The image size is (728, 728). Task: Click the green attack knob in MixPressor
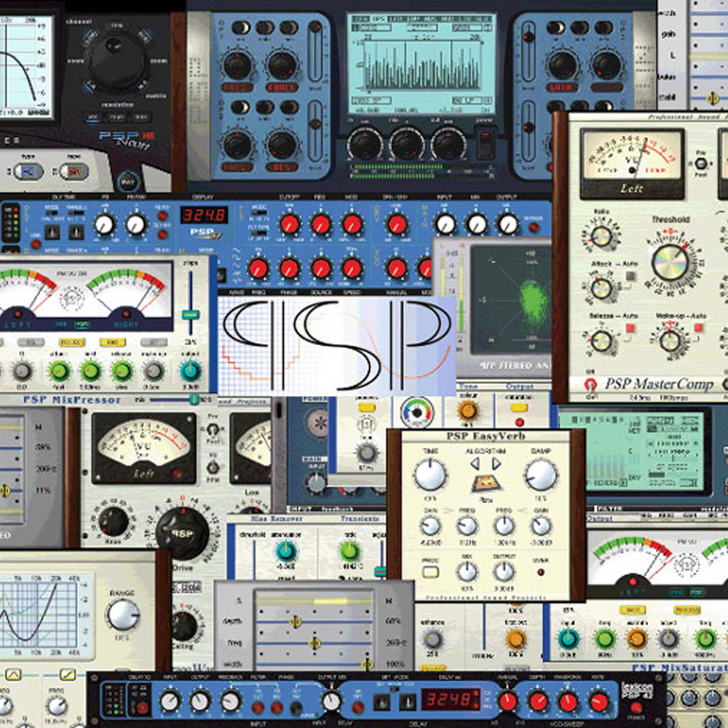tap(60, 371)
